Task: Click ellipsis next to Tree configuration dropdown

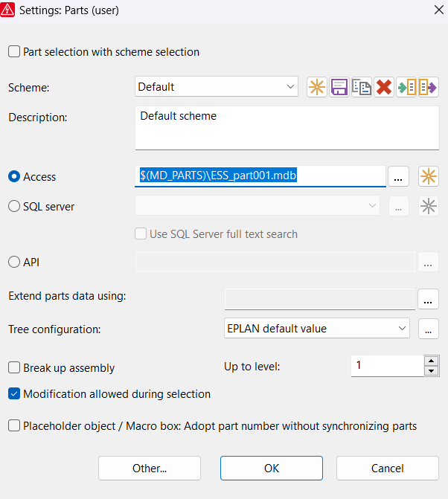Action: [428, 329]
